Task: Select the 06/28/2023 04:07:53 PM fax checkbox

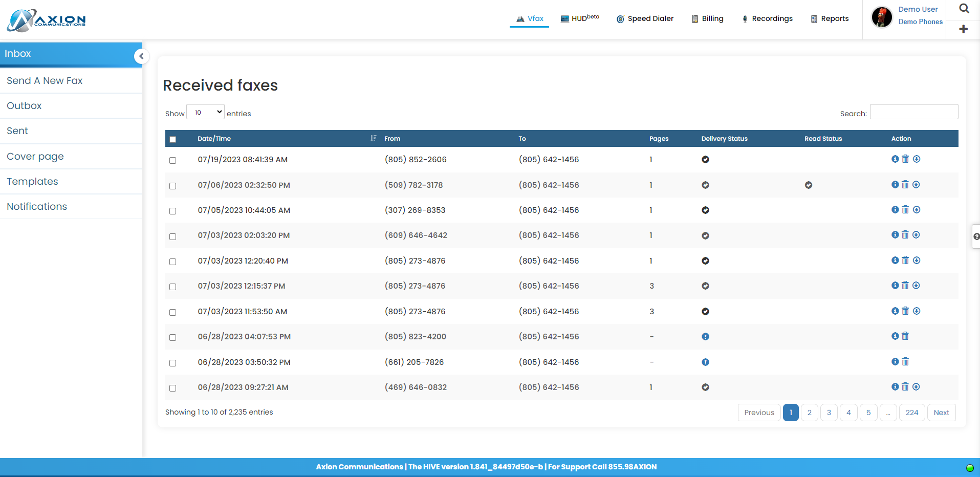Action: [x=172, y=337]
